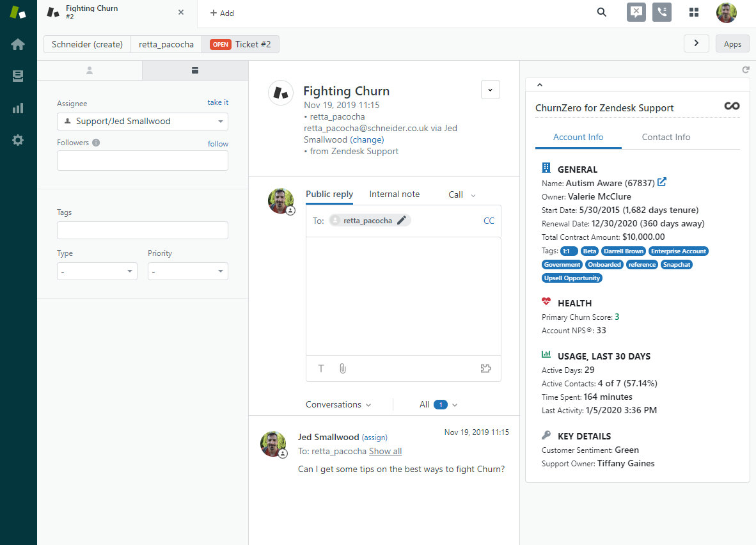Click the (change) requester link
Image resolution: width=756 pixels, height=545 pixels.
pyautogui.click(x=367, y=140)
